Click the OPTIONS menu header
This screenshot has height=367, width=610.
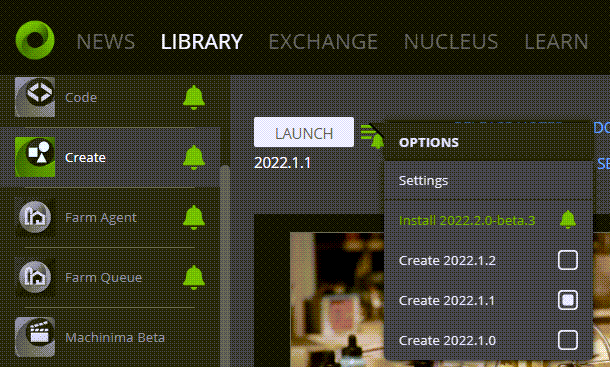(x=488, y=142)
